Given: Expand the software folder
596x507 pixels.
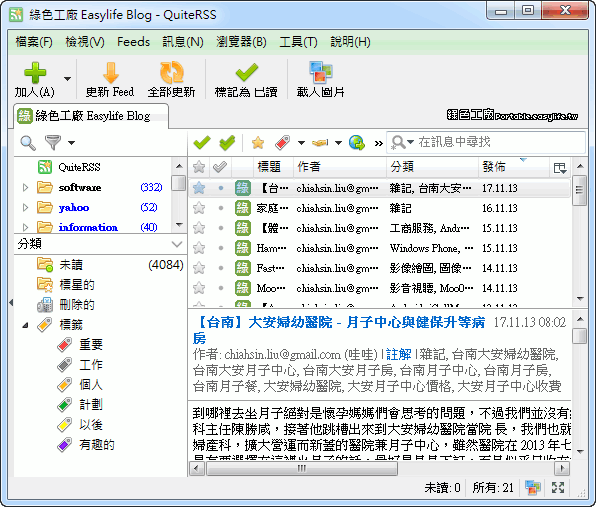Looking at the screenshot, I should (x=25, y=187).
